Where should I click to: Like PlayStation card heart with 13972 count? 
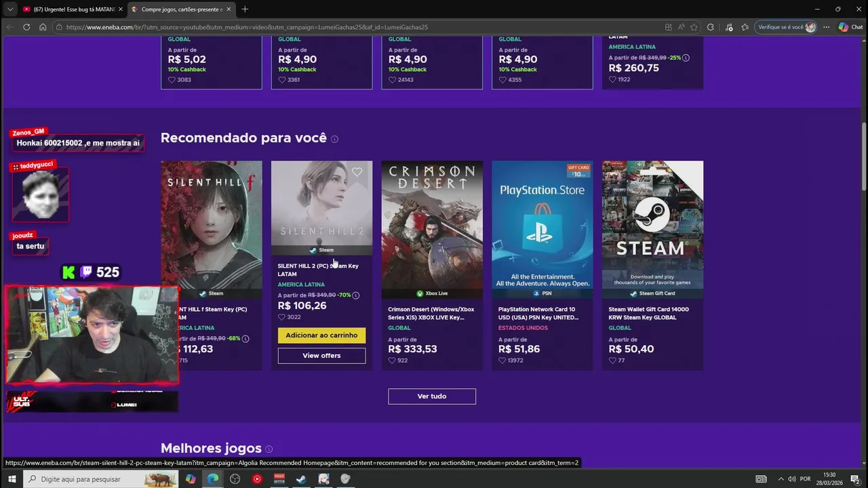[x=502, y=361]
